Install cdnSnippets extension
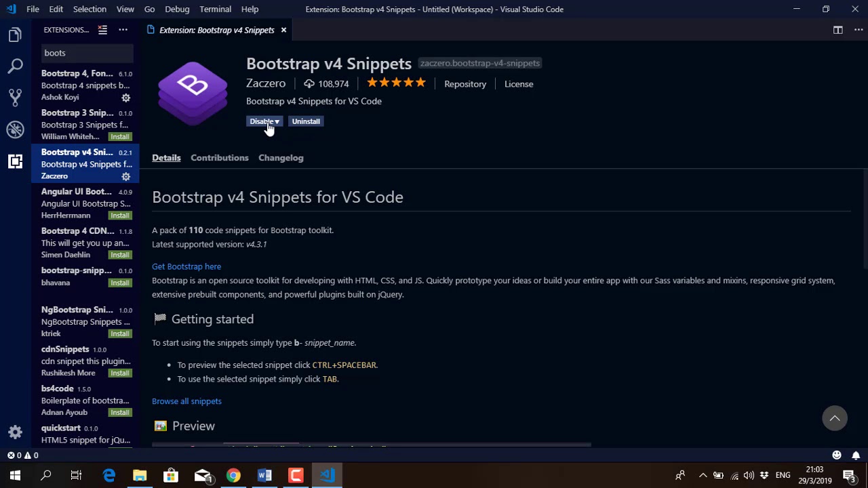868x488 pixels. coord(120,373)
